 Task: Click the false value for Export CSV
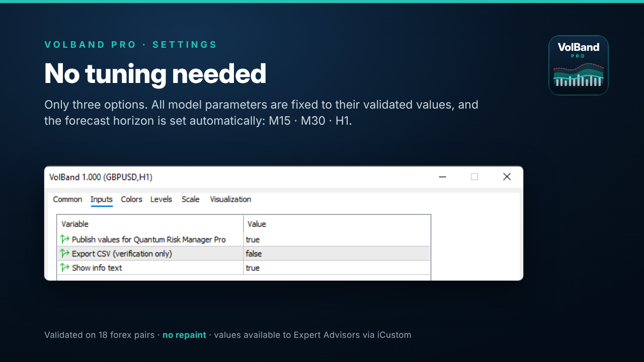point(254,254)
